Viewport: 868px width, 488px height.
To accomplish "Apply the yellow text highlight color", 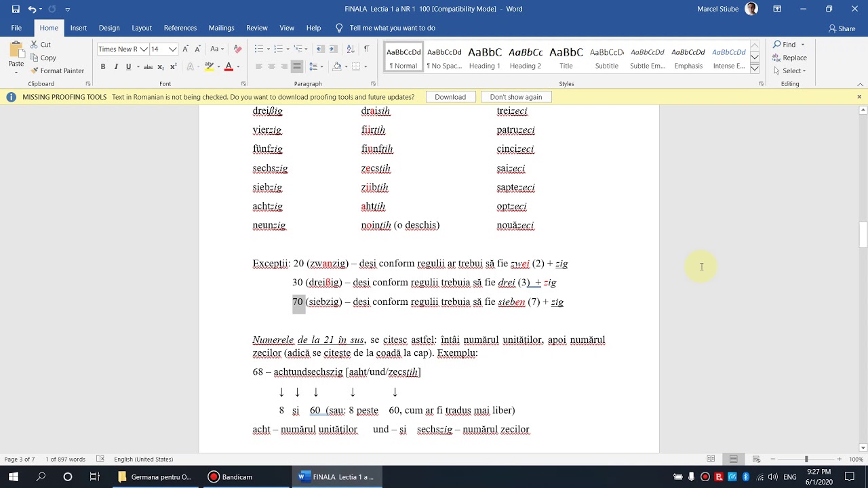I will pos(209,66).
